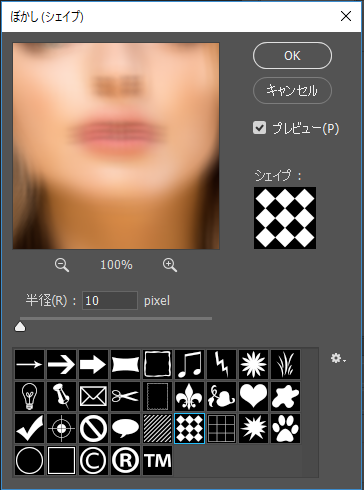Select the prohibition sign shape
364x490 pixels.
[x=93, y=428]
